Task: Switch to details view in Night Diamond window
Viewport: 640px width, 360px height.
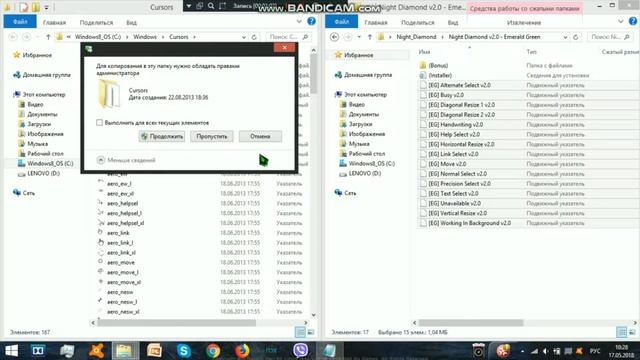Action: pos(621,332)
